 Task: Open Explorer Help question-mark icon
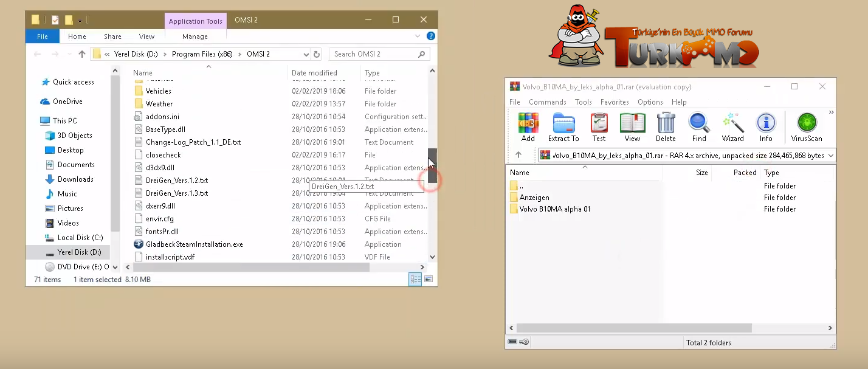coord(430,36)
